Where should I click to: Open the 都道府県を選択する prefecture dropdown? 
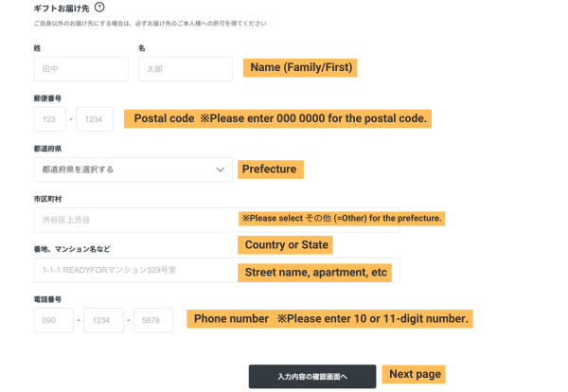pos(132,169)
